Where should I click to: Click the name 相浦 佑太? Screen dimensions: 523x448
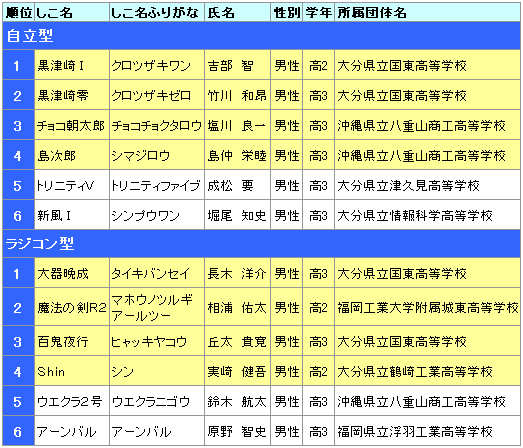tap(237, 308)
